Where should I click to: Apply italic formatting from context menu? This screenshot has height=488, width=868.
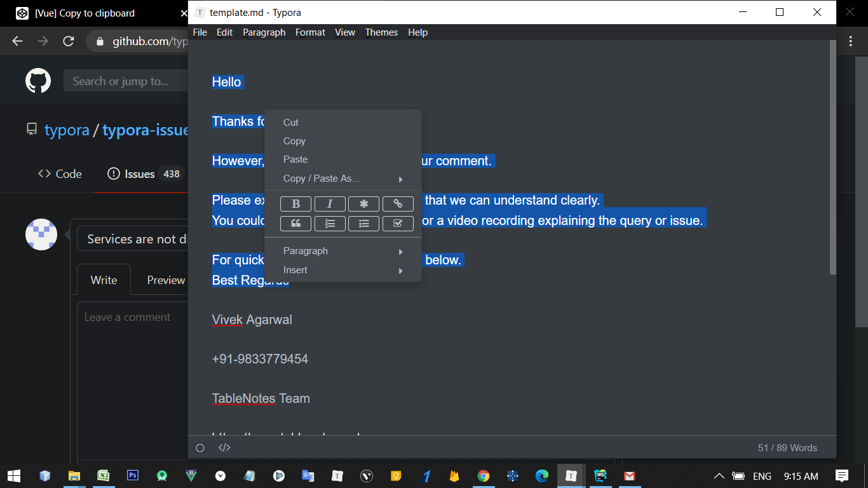pos(330,203)
